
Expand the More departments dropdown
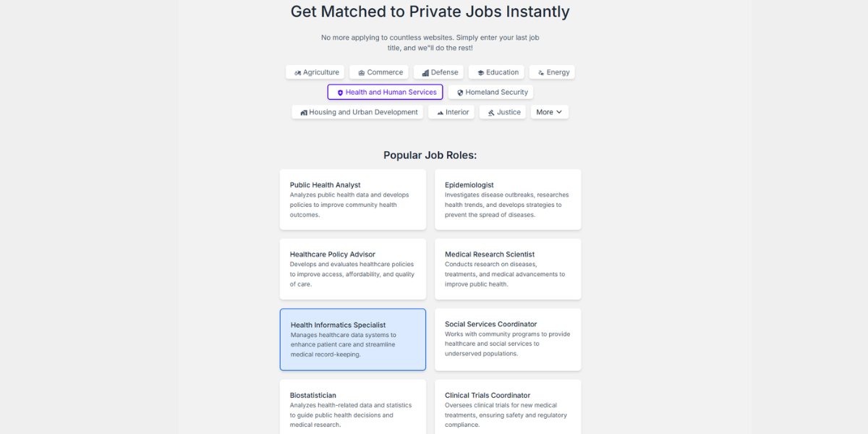click(x=549, y=112)
